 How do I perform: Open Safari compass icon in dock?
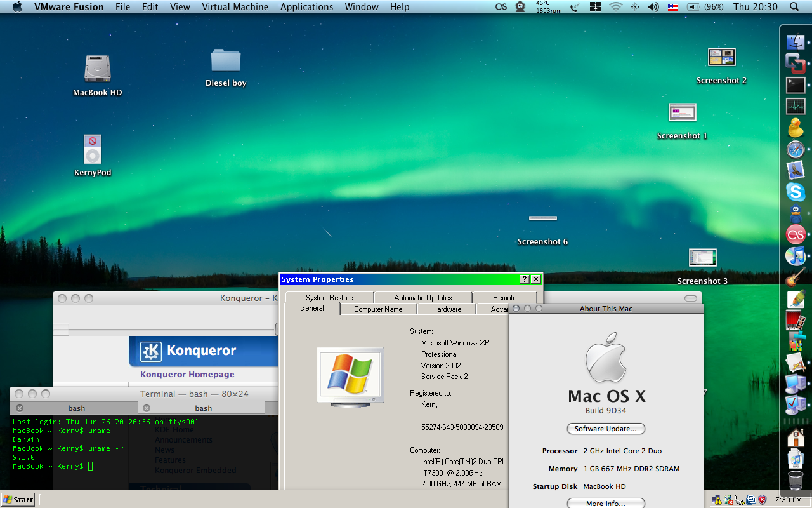[x=796, y=150]
